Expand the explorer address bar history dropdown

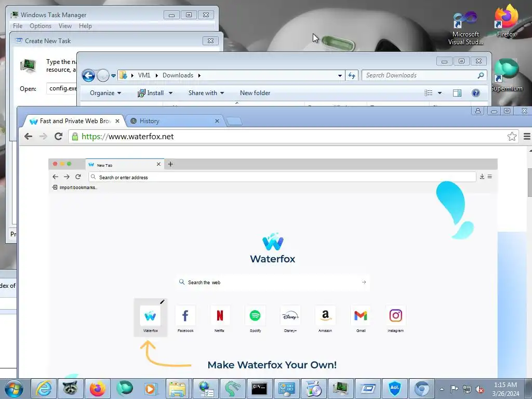pos(340,75)
